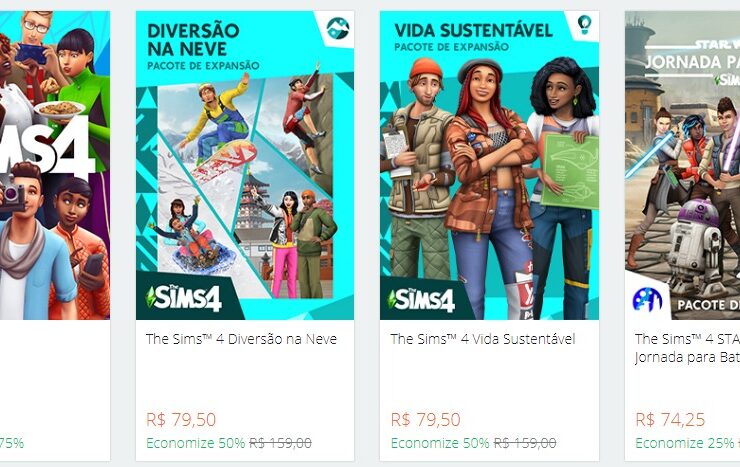Viewport: 740px width, 467px height.
Task: Click the R$ 79,50 price under Diversão na Neve
Action: point(181,419)
